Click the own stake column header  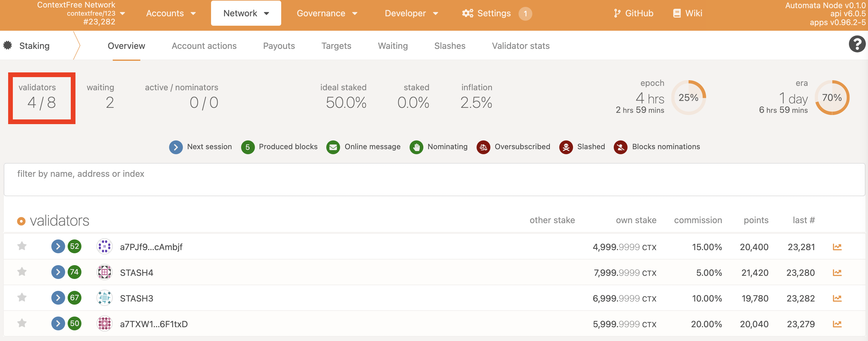tap(636, 220)
